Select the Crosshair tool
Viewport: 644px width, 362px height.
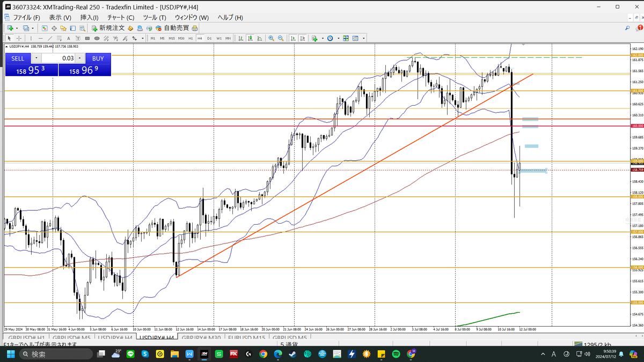(x=19, y=38)
